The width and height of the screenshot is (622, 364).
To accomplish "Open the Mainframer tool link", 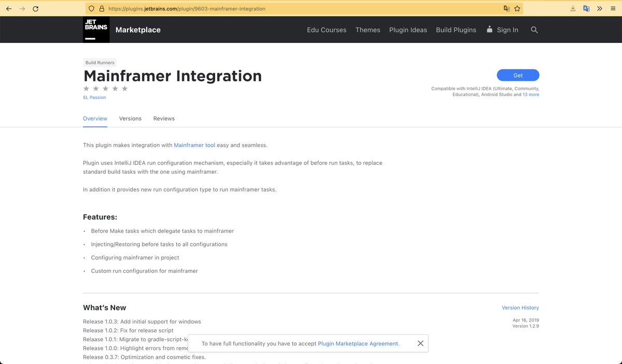I will click(x=194, y=145).
